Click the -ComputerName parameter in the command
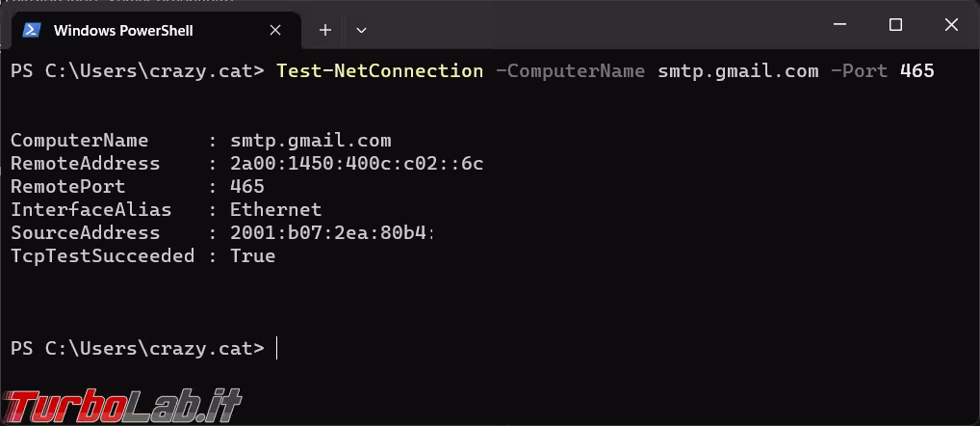 pos(570,70)
